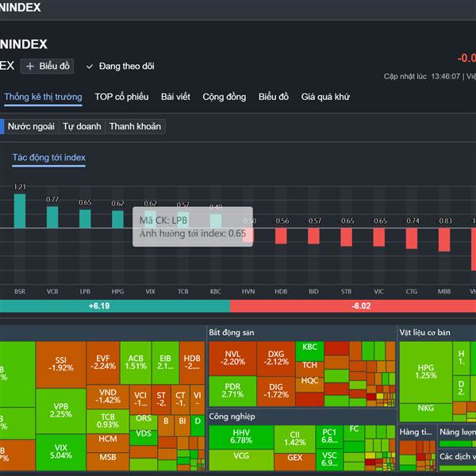The height and width of the screenshot is (476, 476).
Task: Select the Thanh khoản filter
Action: click(x=135, y=126)
